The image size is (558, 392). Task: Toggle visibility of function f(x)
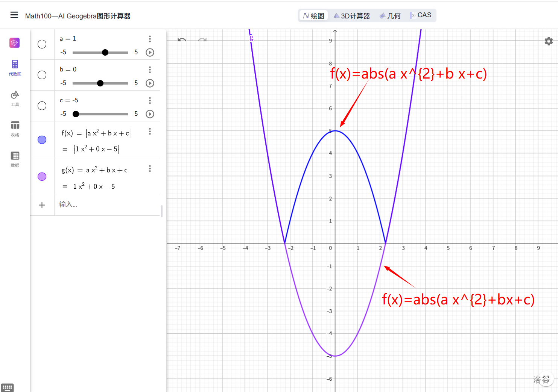42,140
